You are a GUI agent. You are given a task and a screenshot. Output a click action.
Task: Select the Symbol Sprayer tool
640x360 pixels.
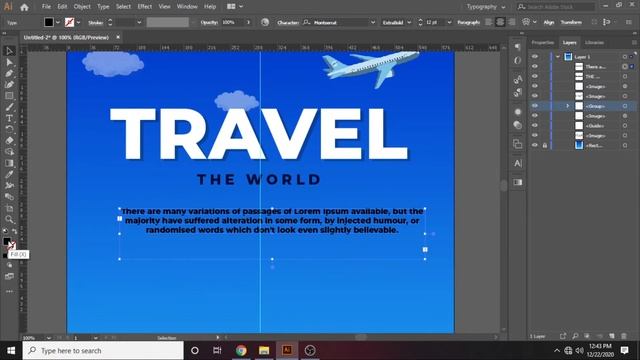9,185
